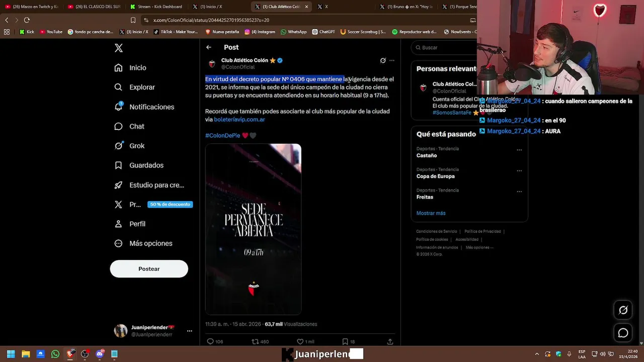Image resolution: width=644 pixels, height=362 pixels.
Task: Click 50 % de descuento badge
Action: tap(170, 205)
